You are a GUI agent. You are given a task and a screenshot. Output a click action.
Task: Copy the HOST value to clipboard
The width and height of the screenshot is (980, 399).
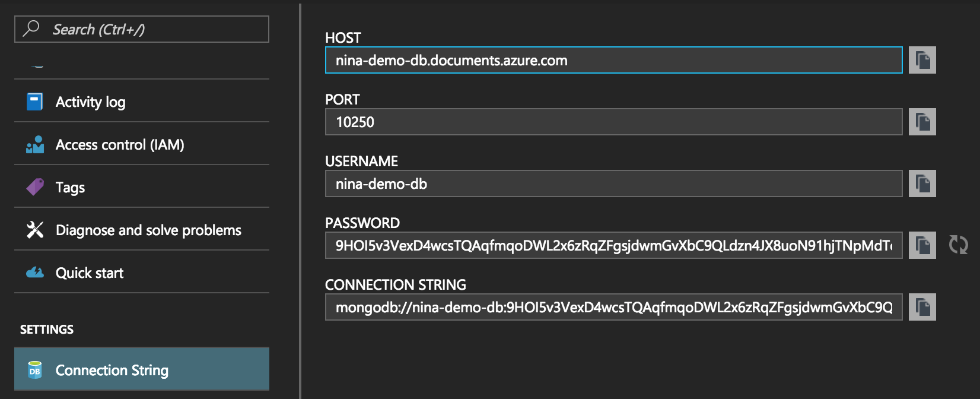click(922, 60)
